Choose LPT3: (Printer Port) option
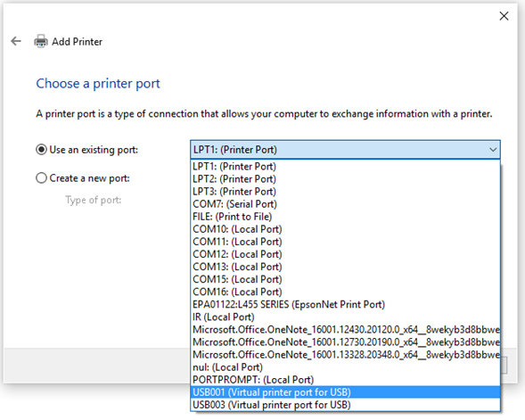The image size is (525, 420). [346, 192]
